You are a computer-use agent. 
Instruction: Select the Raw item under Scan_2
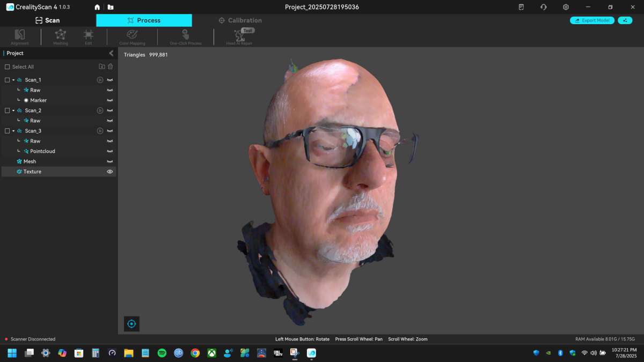tap(58, 121)
